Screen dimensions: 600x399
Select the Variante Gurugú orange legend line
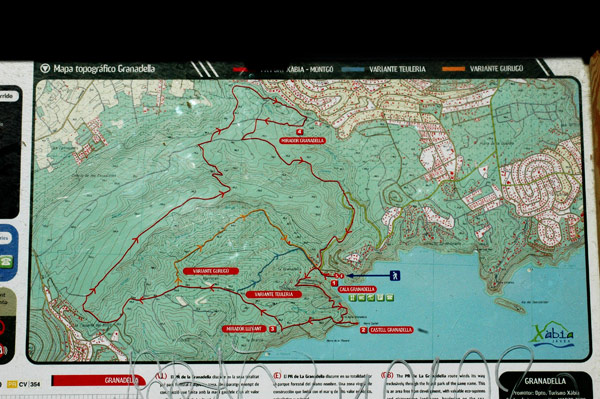click(453, 69)
